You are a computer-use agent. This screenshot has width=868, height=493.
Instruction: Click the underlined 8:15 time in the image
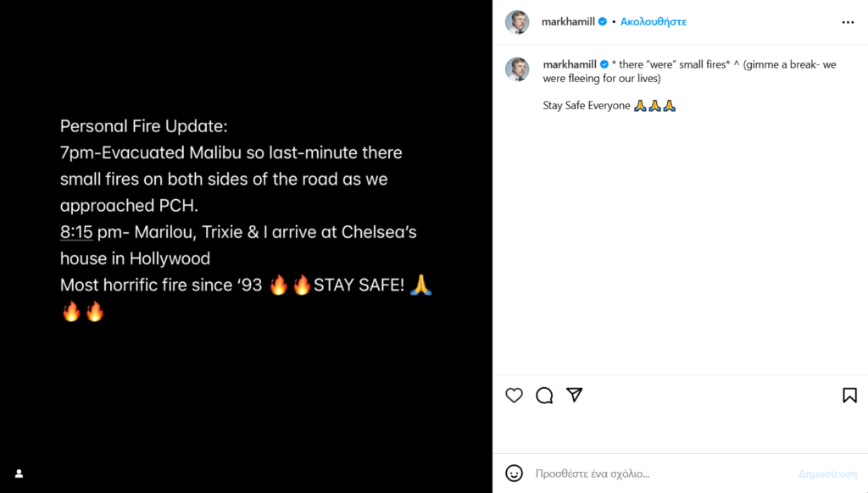click(76, 232)
